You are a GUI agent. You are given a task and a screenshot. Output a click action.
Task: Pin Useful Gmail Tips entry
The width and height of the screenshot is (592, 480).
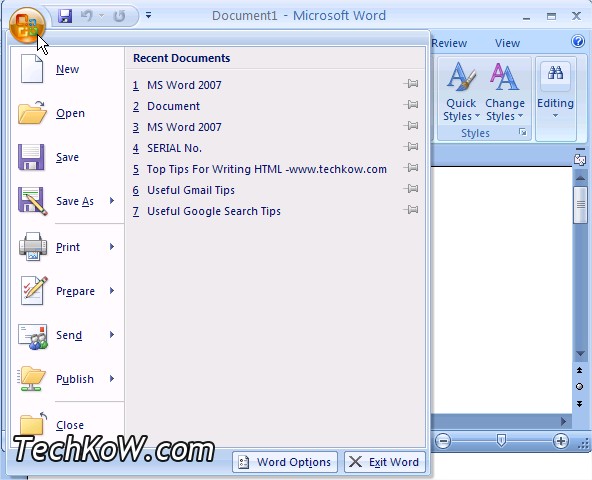pos(411,188)
